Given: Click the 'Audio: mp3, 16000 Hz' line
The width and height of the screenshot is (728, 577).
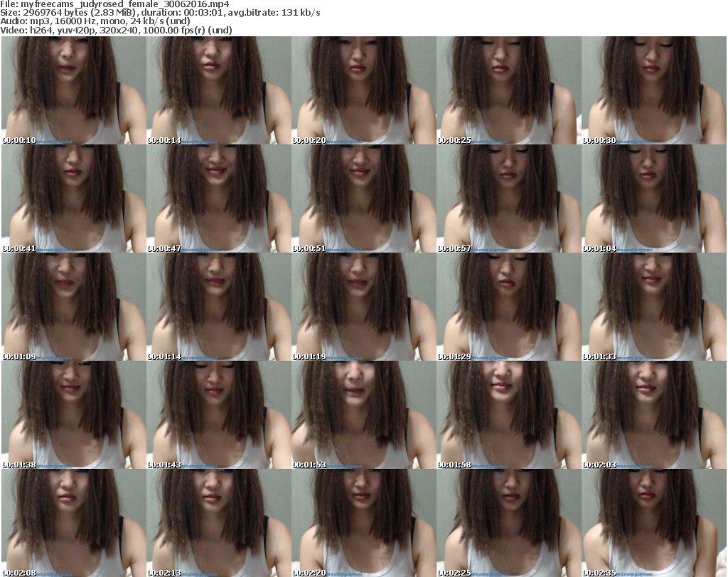Looking at the screenshot, I should click(x=95, y=21).
